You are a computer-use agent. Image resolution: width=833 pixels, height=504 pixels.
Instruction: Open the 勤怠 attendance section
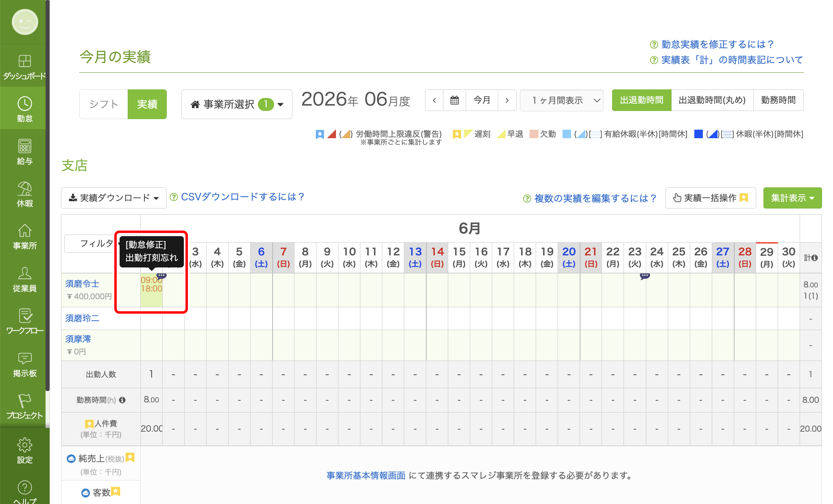25,109
